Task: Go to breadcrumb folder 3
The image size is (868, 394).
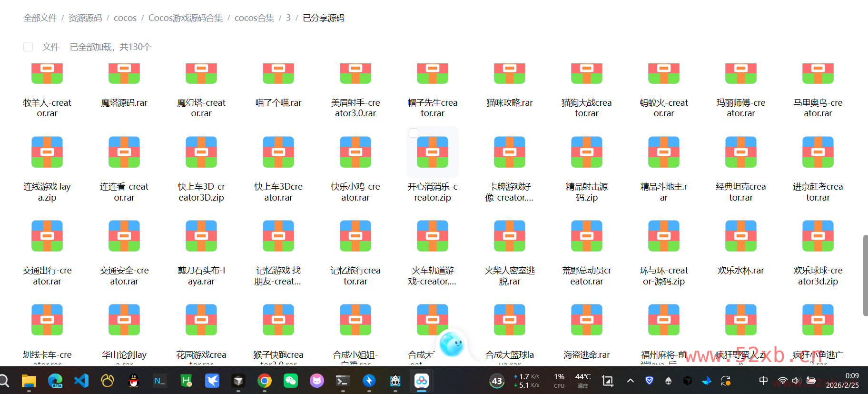Action: click(x=288, y=18)
